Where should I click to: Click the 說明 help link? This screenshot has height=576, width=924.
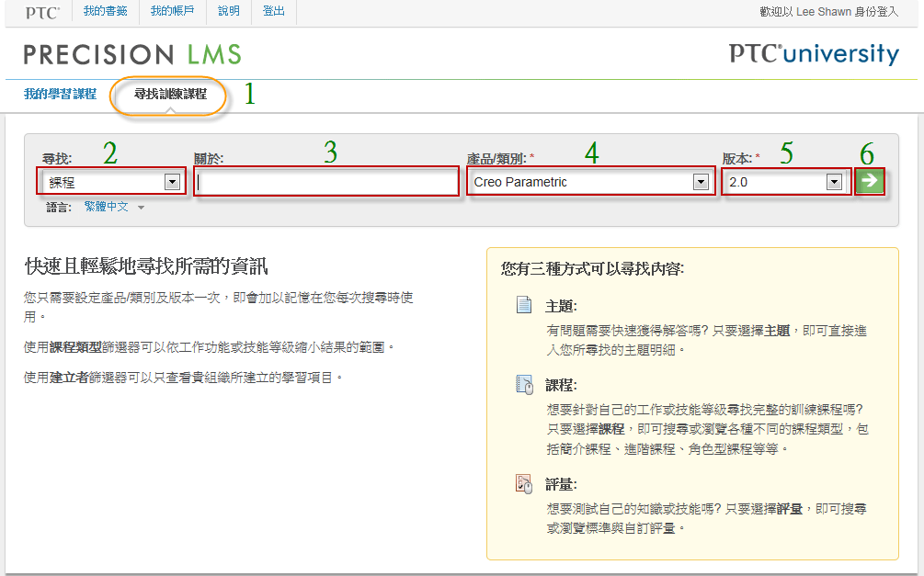229,12
